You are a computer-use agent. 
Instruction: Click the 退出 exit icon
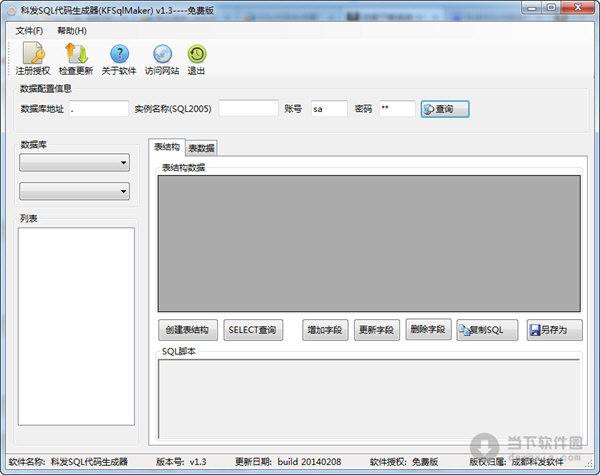coord(196,59)
